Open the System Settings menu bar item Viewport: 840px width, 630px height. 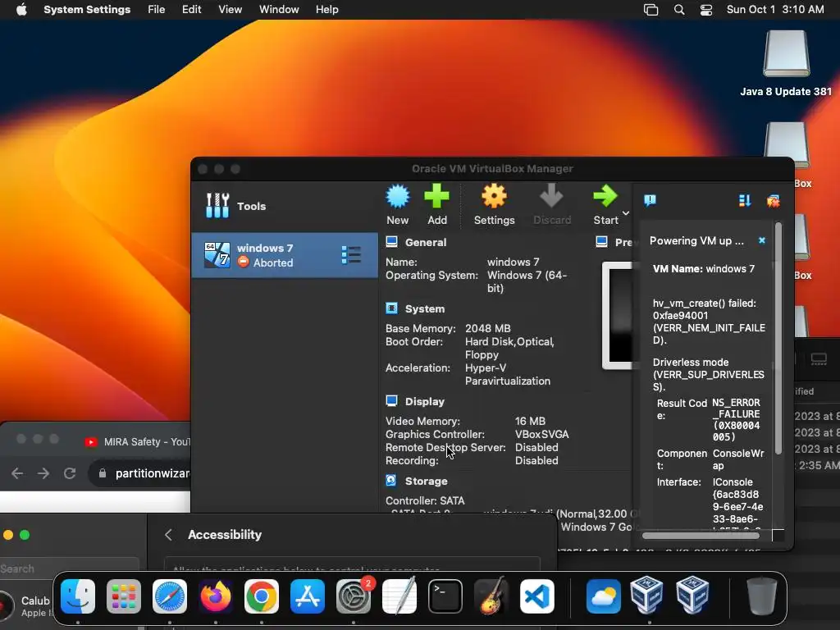pyautogui.click(x=87, y=9)
